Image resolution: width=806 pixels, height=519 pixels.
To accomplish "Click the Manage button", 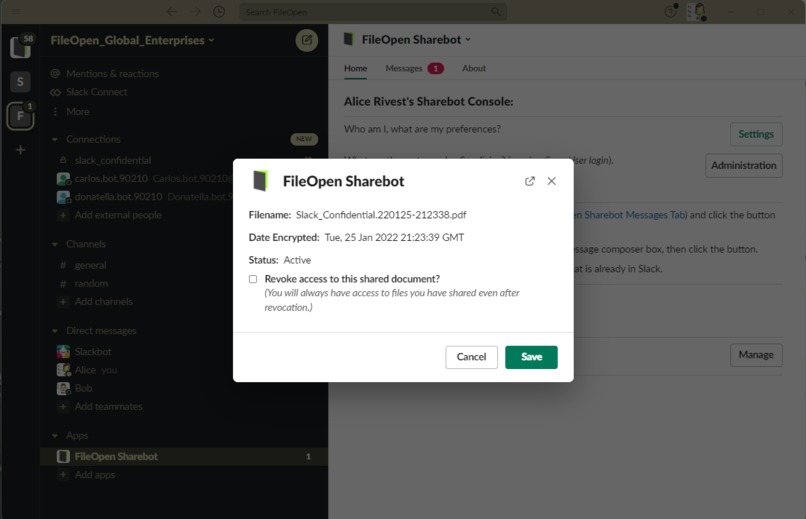I will point(756,355).
